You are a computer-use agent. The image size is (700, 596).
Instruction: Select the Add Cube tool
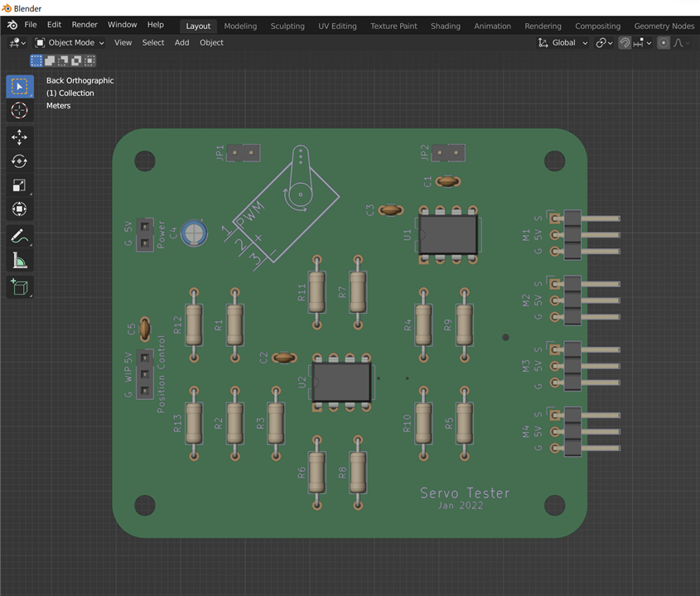20,287
